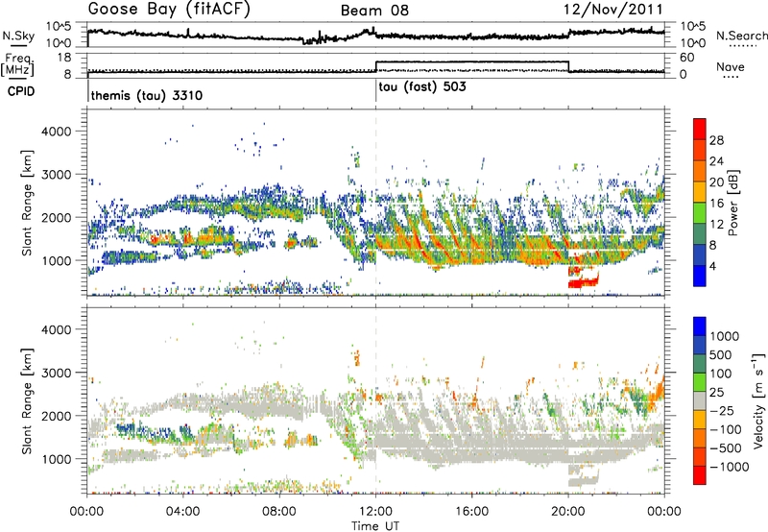The height and width of the screenshot is (532, 768).
Task: Click the 'themis (tau) 3310' CPID text
Action: tap(147, 95)
